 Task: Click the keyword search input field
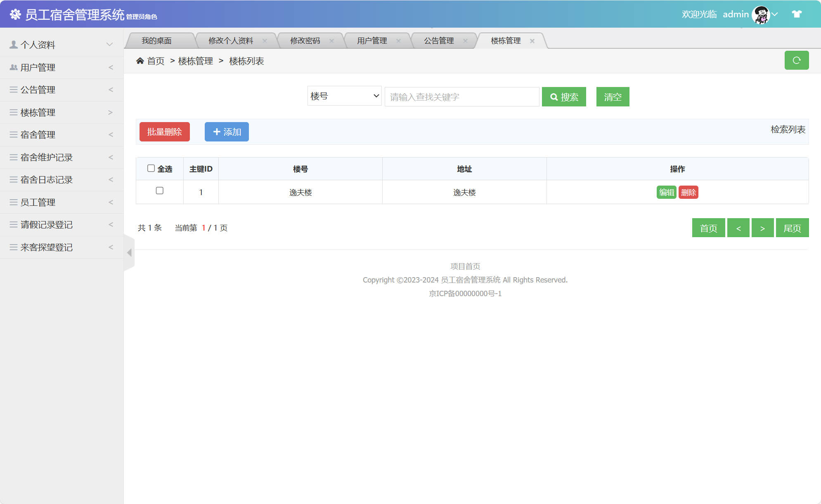461,97
